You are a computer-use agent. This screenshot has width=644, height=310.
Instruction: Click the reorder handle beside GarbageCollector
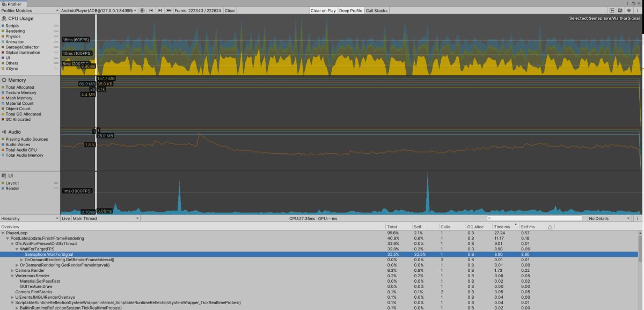[56, 47]
